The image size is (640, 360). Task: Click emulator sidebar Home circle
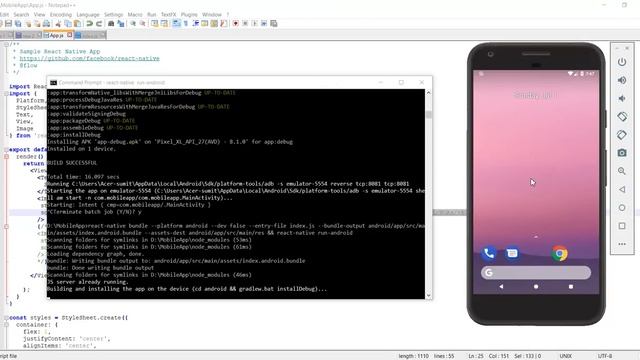coord(622,208)
